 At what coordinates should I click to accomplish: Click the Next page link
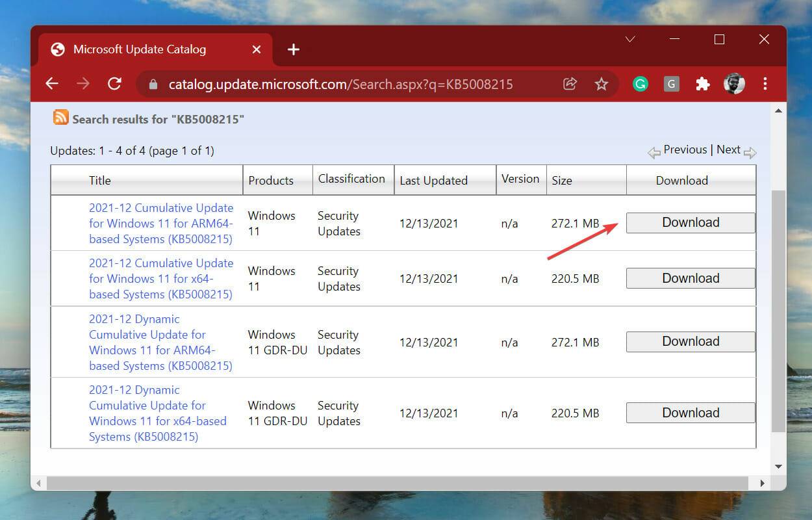pos(729,149)
